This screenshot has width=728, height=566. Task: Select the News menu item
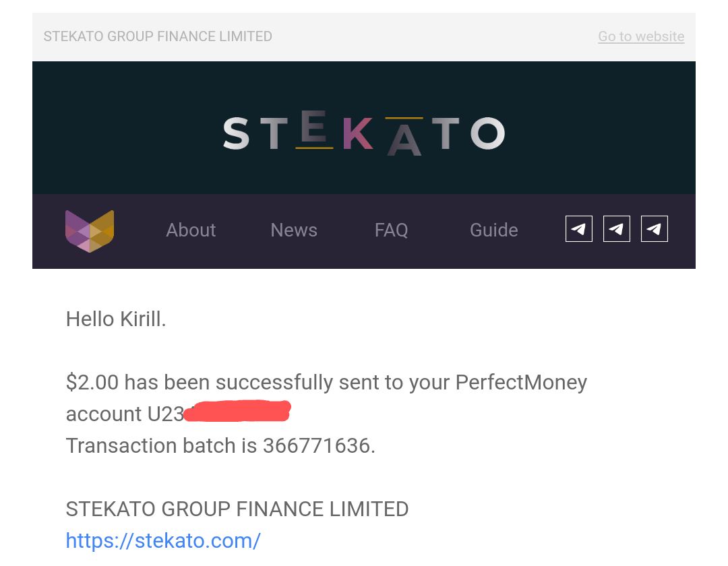294,230
